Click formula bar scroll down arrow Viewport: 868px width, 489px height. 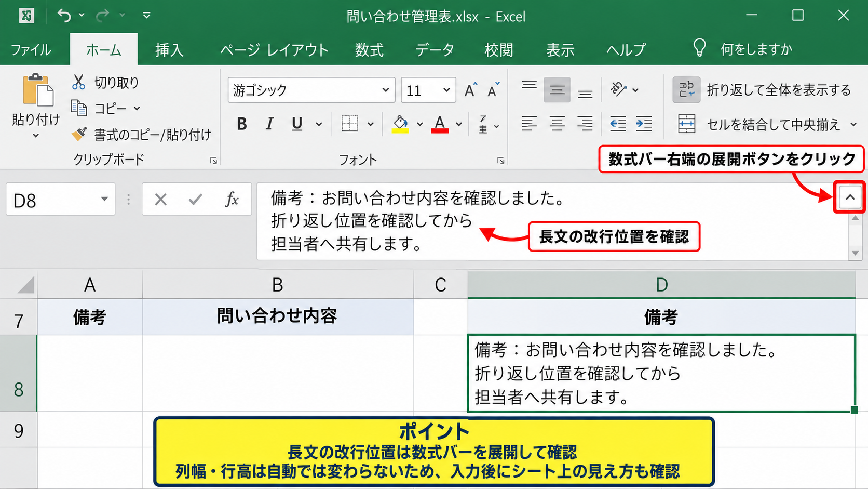pos(855,254)
